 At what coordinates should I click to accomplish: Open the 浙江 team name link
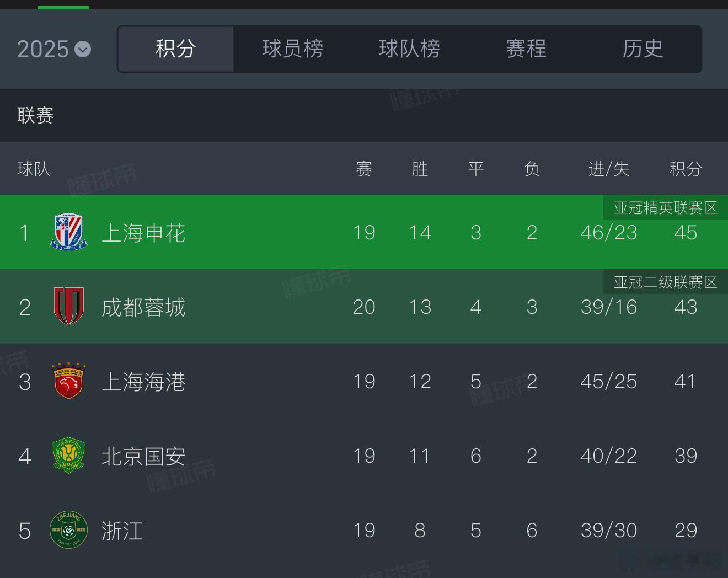point(122,531)
